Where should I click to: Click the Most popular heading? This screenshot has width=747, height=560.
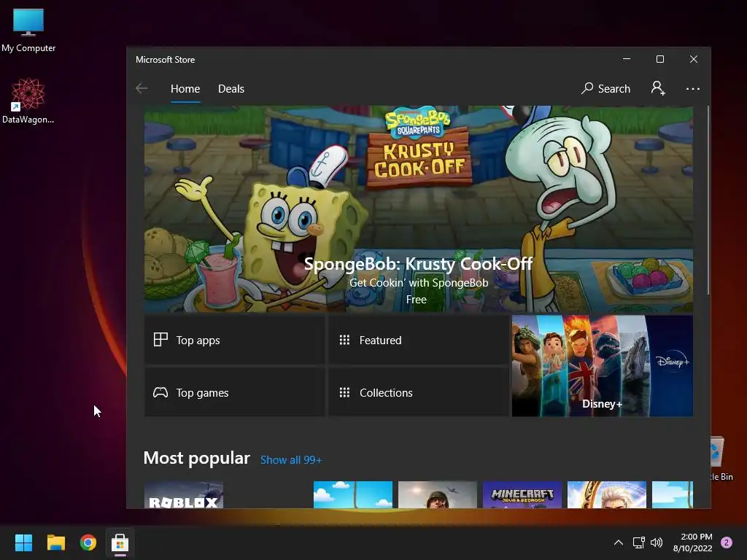click(x=197, y=458)
